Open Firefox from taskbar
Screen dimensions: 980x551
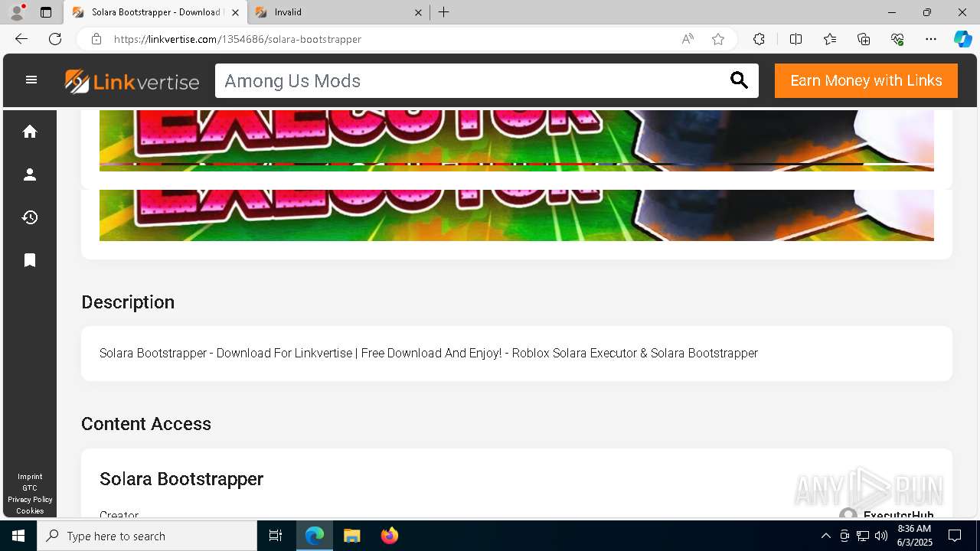(389, 536)
